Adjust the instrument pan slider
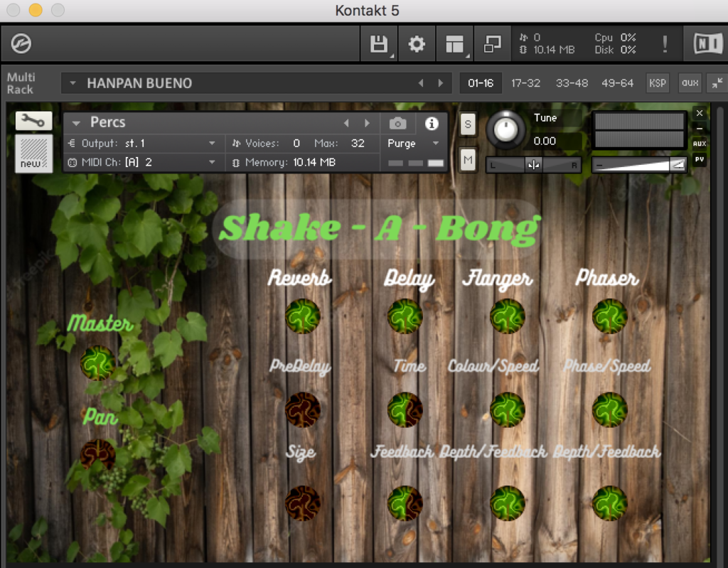 [x=533, y=165]
